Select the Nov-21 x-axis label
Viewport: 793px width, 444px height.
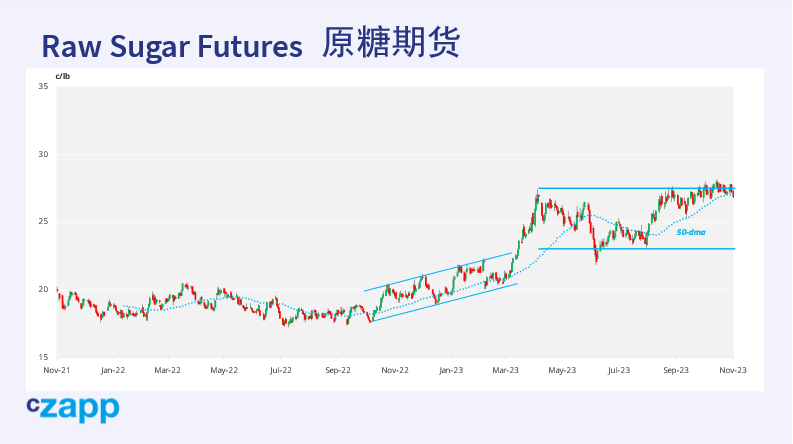point(57,369)
